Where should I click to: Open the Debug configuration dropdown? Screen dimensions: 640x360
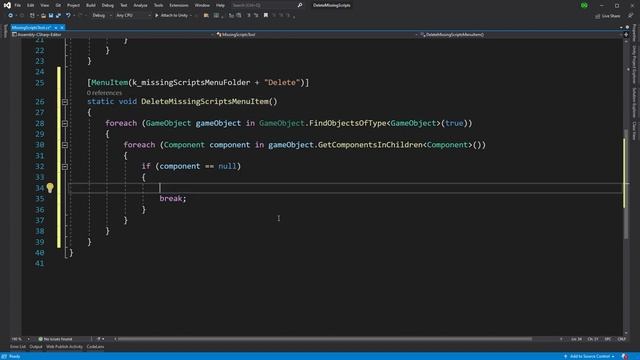[x=102, y=16]
